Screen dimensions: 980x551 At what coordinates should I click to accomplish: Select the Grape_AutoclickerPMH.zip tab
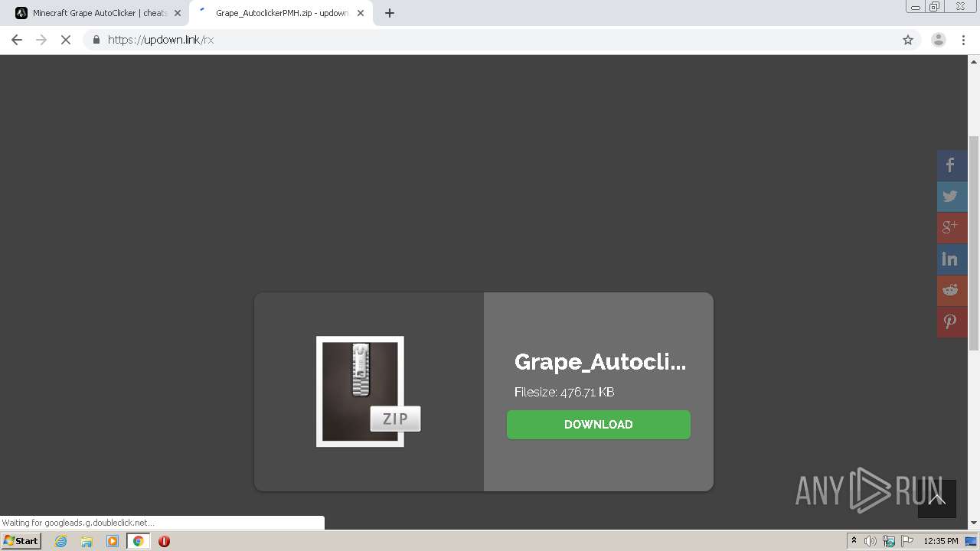click(x=280, y=13)
